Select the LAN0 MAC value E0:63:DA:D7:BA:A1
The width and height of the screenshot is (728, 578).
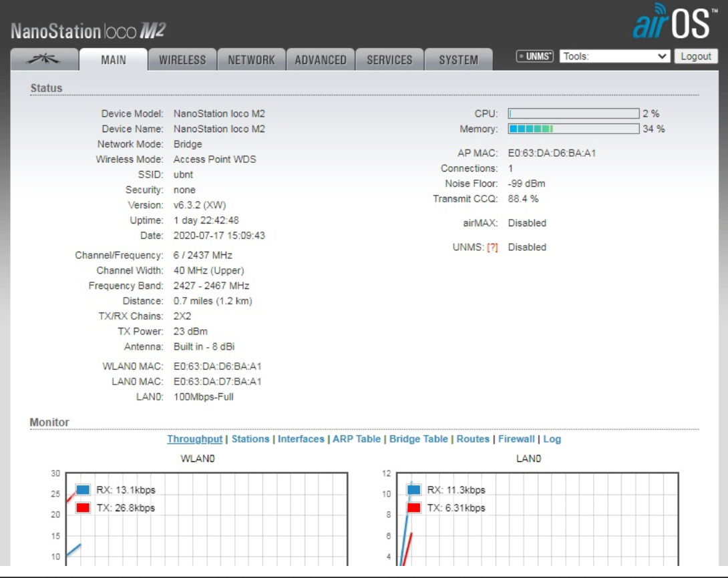(217, 382)
